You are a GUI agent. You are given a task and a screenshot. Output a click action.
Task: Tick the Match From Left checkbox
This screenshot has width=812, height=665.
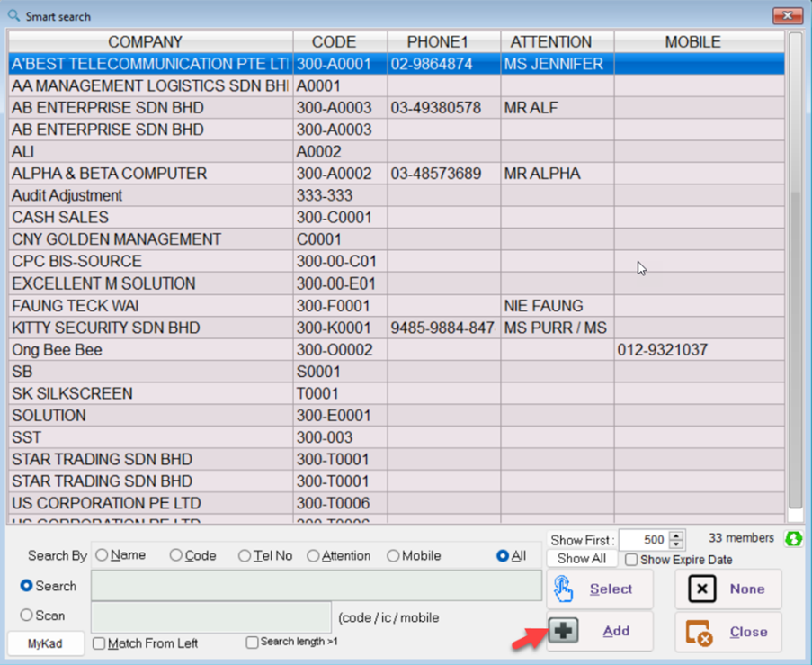coord(100,643)
